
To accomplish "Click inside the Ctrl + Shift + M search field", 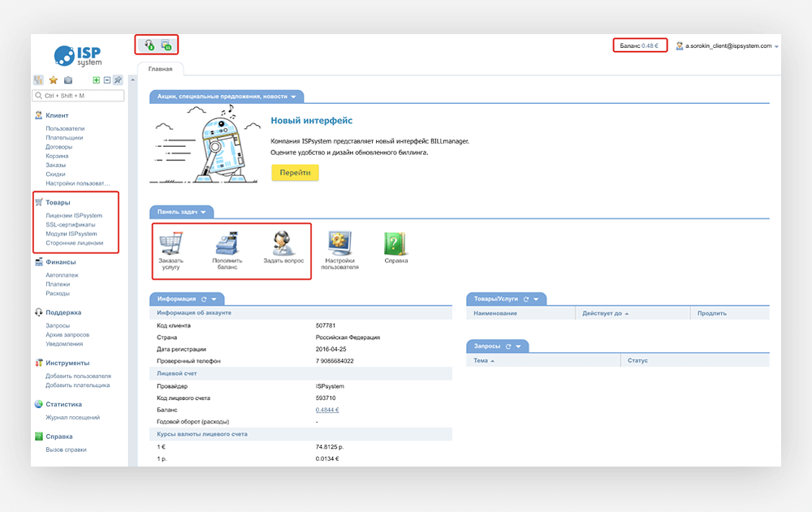I will (77, 95).
